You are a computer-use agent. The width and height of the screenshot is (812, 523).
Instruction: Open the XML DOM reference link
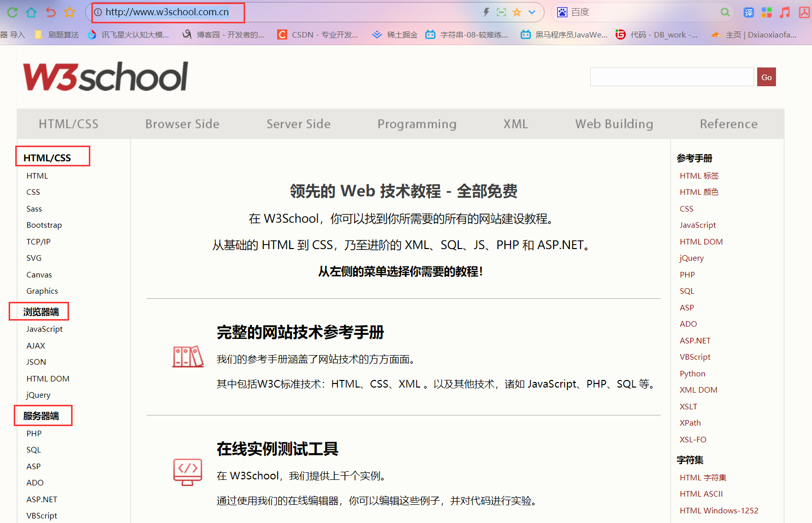(699, 390)
